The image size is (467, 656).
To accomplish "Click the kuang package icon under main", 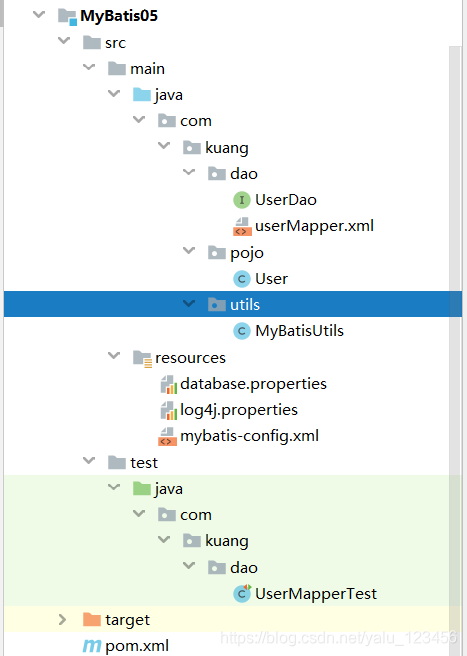I will coord(192,148).
